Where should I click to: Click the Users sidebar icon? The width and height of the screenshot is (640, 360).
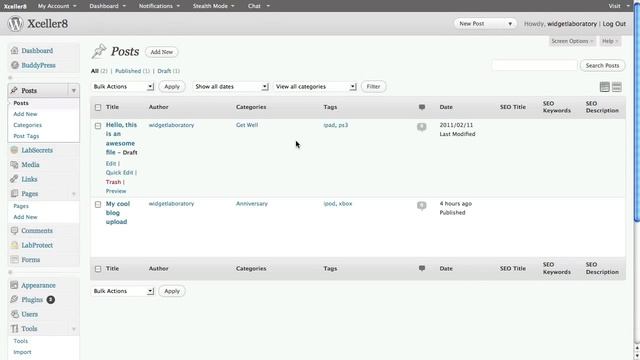coord(14,314)
